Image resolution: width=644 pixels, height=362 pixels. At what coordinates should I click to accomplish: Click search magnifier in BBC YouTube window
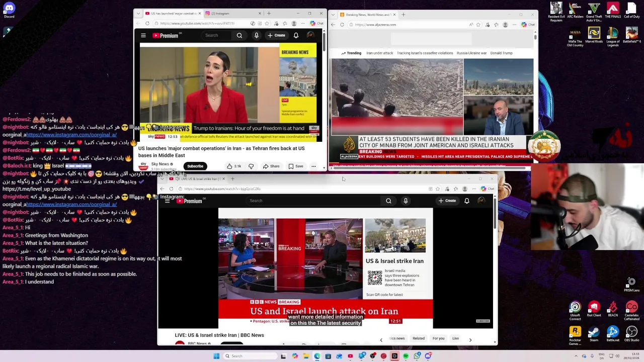tap(388, 201)
